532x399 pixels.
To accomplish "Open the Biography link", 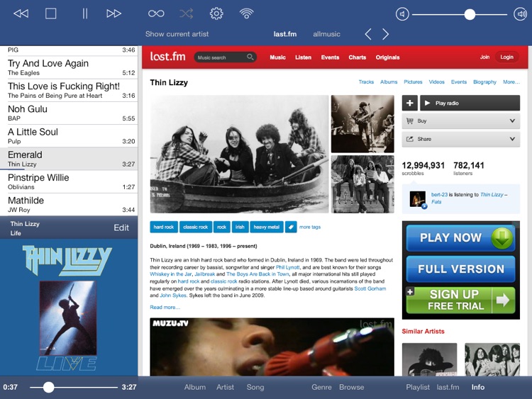I will (484, 82).
